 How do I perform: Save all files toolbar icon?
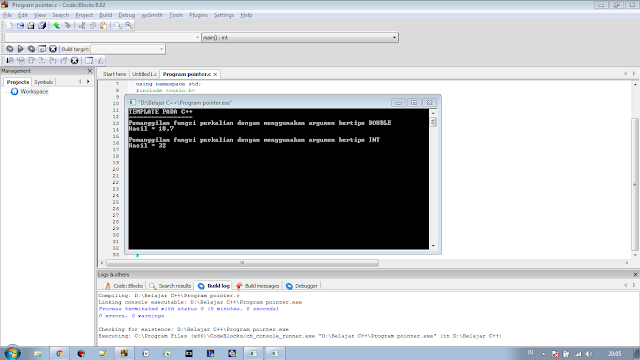42,26
